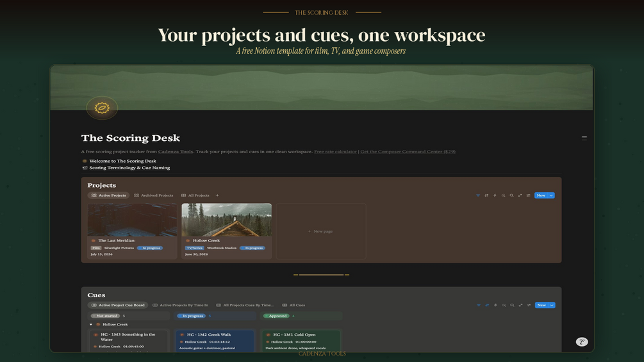Click the HC - 1M2 Creek Walk card icon
This screenshot has width=644, height=362.
pyautogui.click(x=182, y=334)
